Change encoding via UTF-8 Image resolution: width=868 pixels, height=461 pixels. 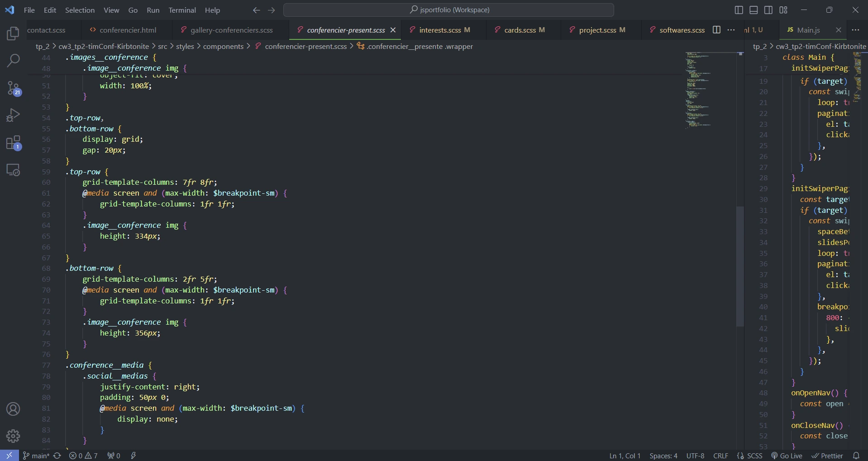click(x=695, y=456)
